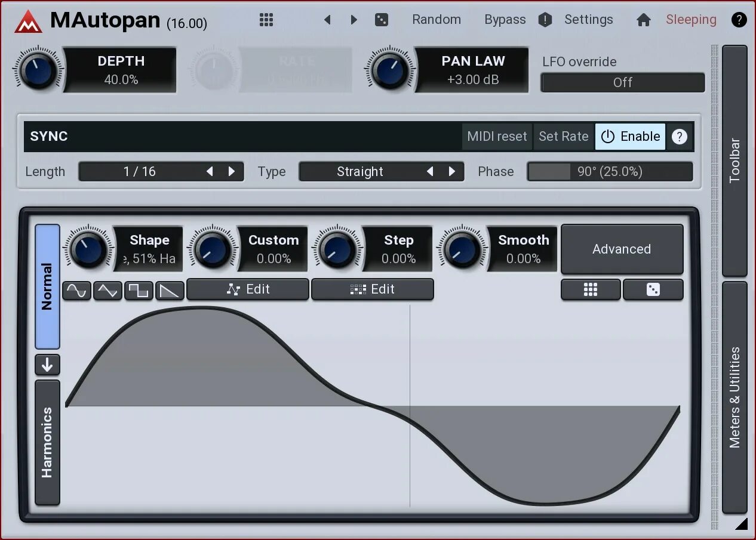Click the MeldaProduction logo icon
Image resolution: width=756 pixels, height=540 pixels.
pyautogui.click(x=27, y=20)
